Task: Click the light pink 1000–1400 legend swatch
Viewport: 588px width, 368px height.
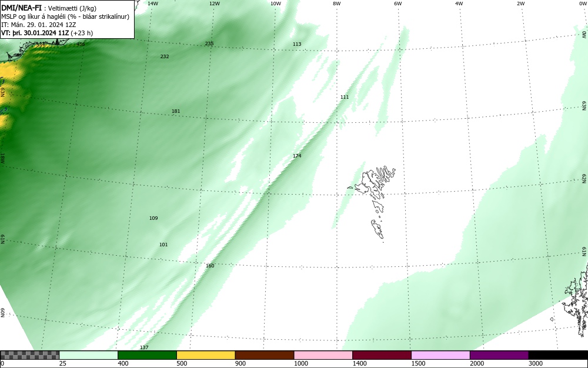Action: click(x=323, y=355)
